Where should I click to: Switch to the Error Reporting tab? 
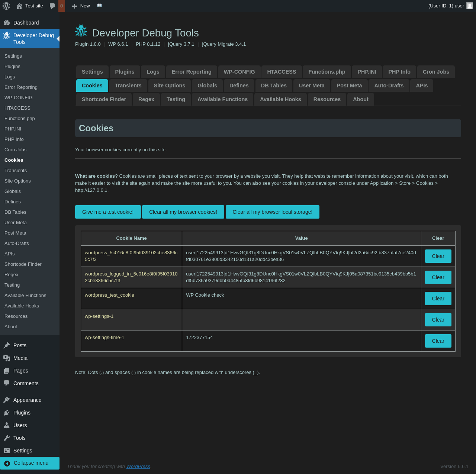click(191, 72)
